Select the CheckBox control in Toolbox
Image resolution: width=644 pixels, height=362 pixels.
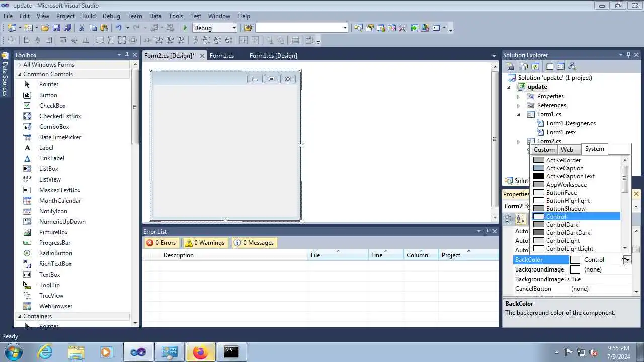(x=52, y=106)
